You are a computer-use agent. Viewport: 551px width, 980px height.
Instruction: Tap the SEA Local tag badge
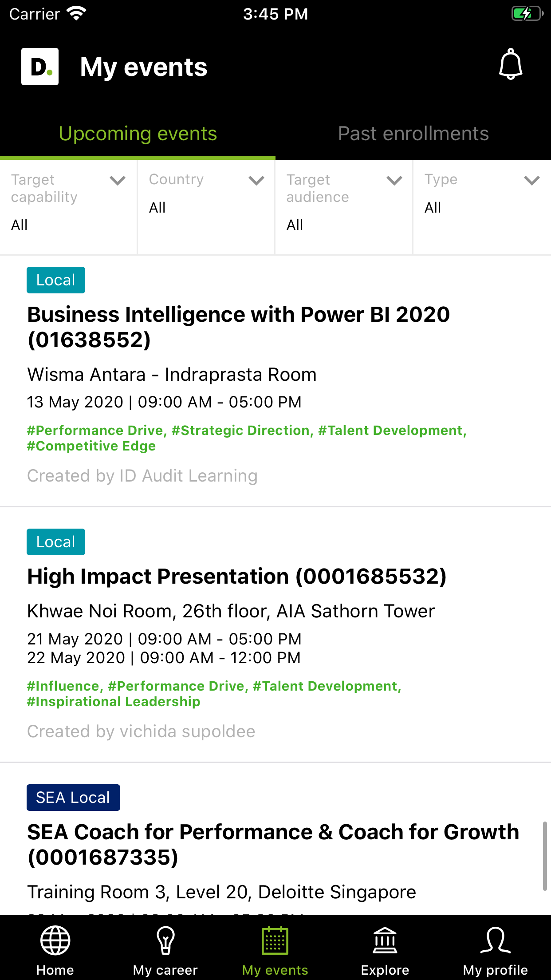click(x=73, y=798)
